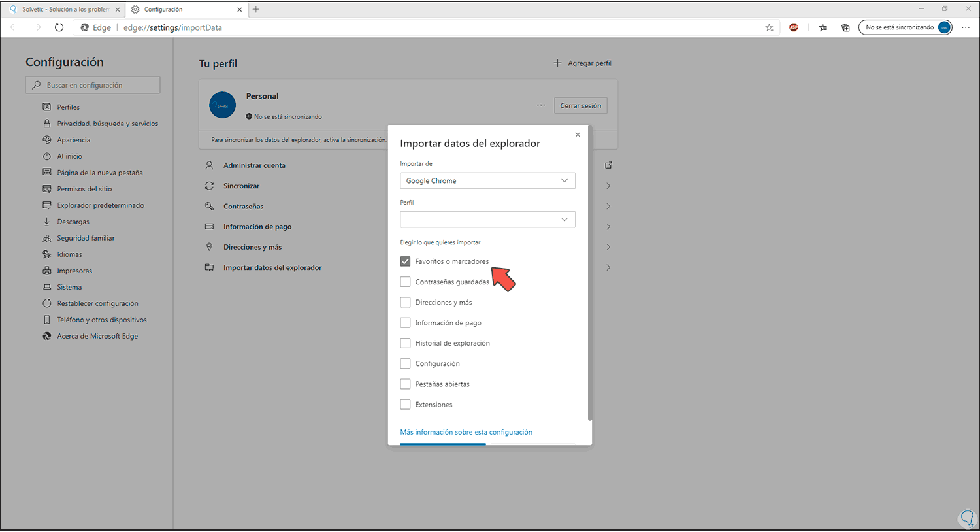Check Historial de exploración

[405, 343]
